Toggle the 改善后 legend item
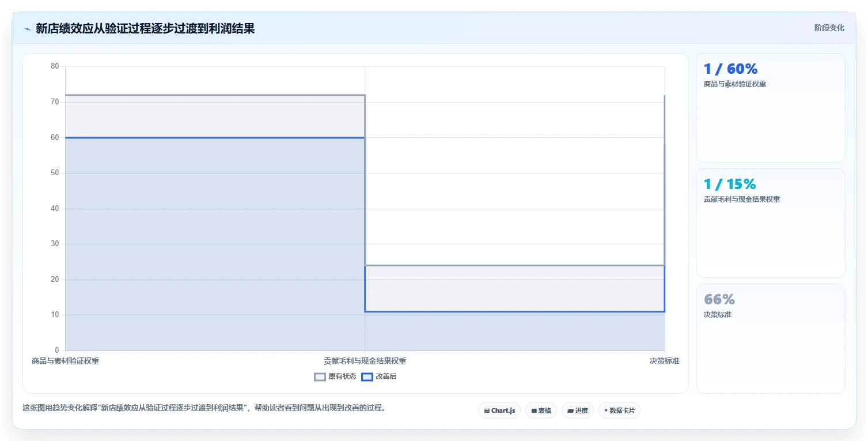 click(379, 377)
